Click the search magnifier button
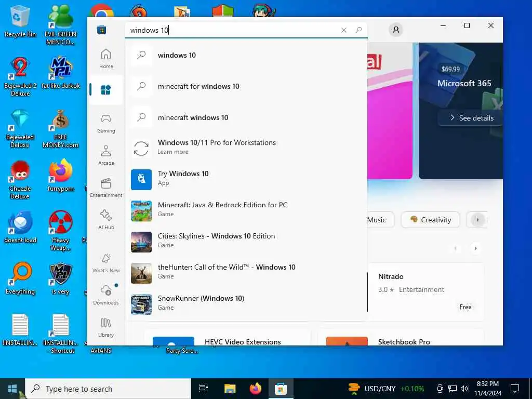This screenshot has width=532, height=399. (358, 30)
